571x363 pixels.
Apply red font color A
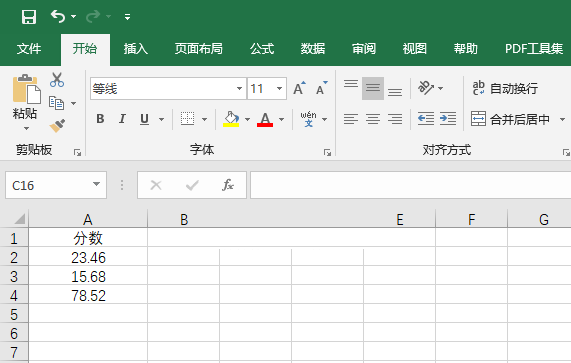click(x=265, y=119)
